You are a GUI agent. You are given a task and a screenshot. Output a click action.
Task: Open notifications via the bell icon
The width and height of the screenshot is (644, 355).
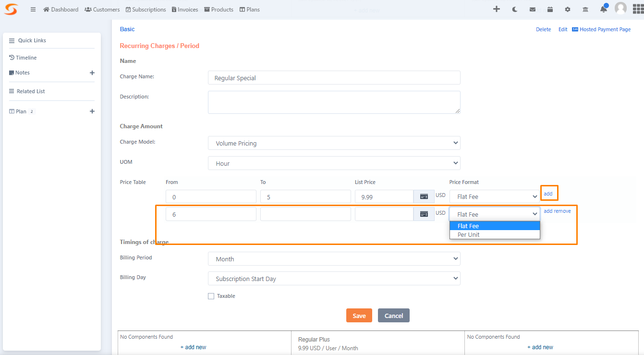click(x=603, y=9)
